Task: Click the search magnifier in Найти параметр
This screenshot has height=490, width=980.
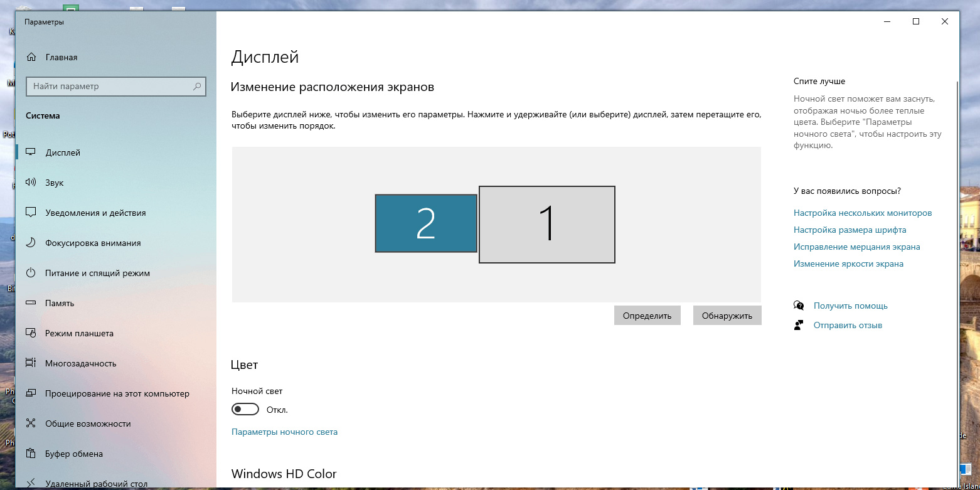Action: tap(197, 86)
